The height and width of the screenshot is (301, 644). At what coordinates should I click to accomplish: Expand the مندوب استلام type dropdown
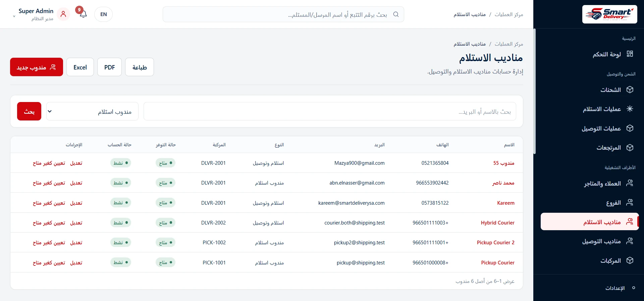(92, 111)
